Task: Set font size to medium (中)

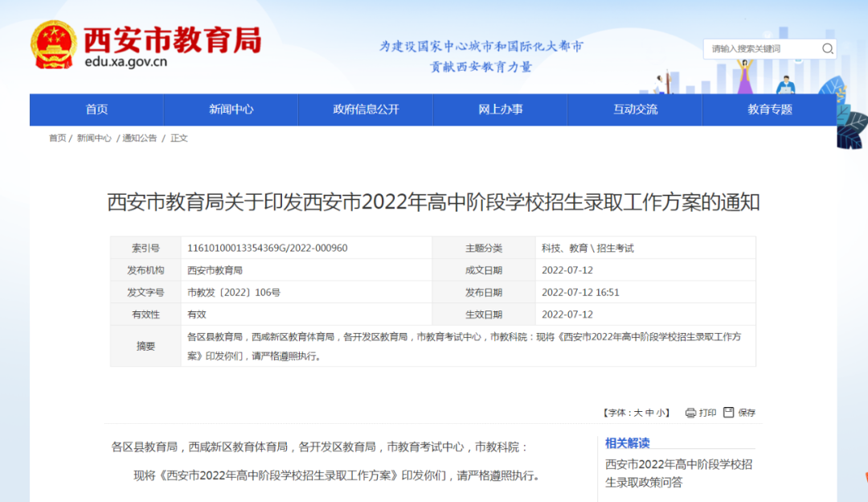Action: [649, 413]
